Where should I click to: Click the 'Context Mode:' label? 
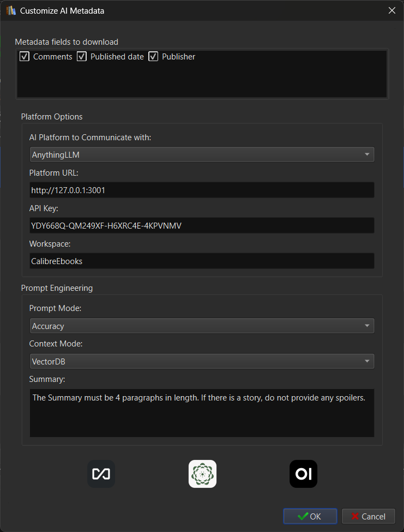click(56, 344)
